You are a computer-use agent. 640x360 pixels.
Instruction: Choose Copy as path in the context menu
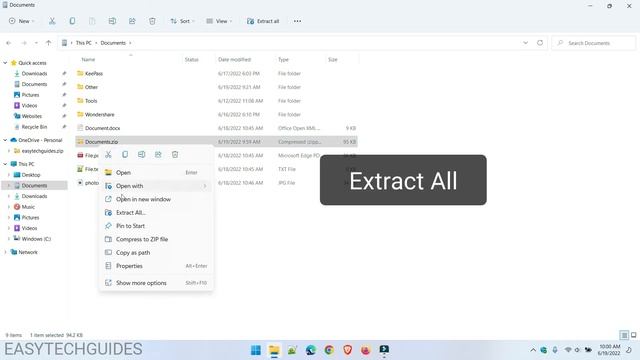pos(156,253)
